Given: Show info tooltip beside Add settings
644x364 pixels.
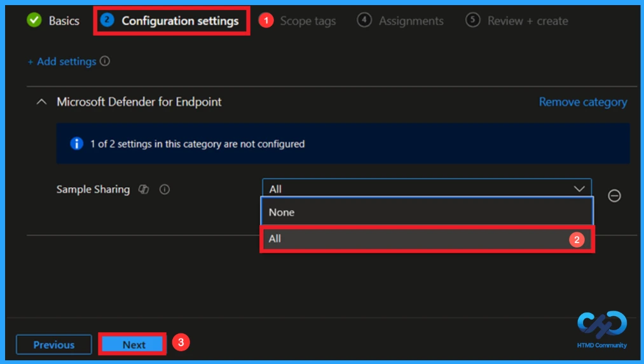Looking at the screenshot, I should (x=105, y=61).
